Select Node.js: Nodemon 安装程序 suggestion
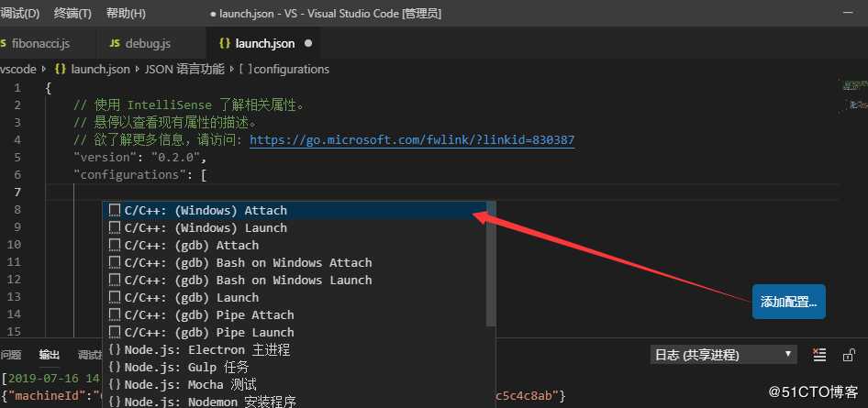 point(295,402)
